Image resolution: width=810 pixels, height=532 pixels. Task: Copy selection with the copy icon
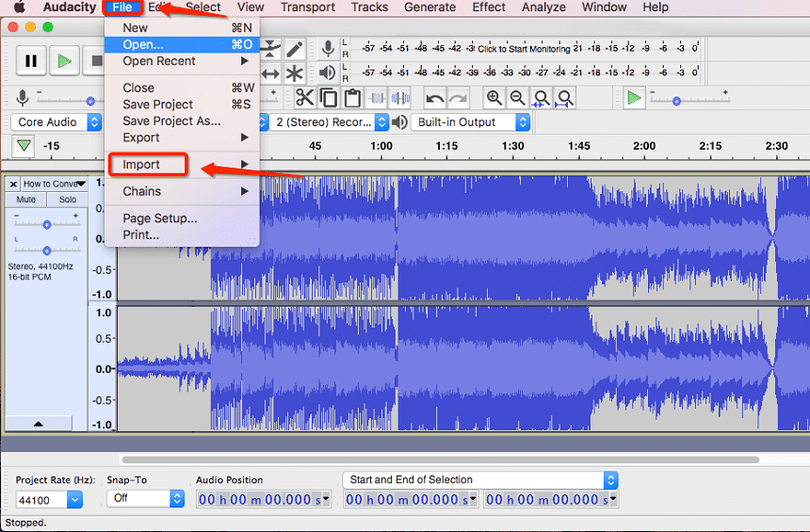point(329,98)
